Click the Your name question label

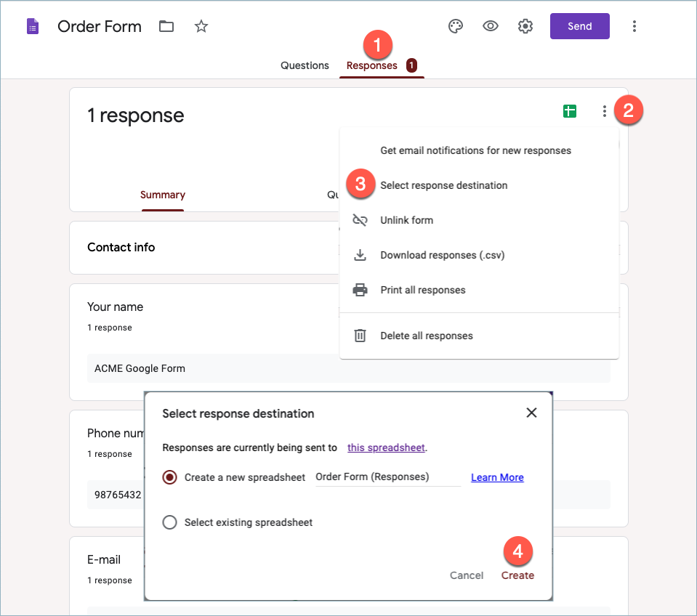click(115, 307)
